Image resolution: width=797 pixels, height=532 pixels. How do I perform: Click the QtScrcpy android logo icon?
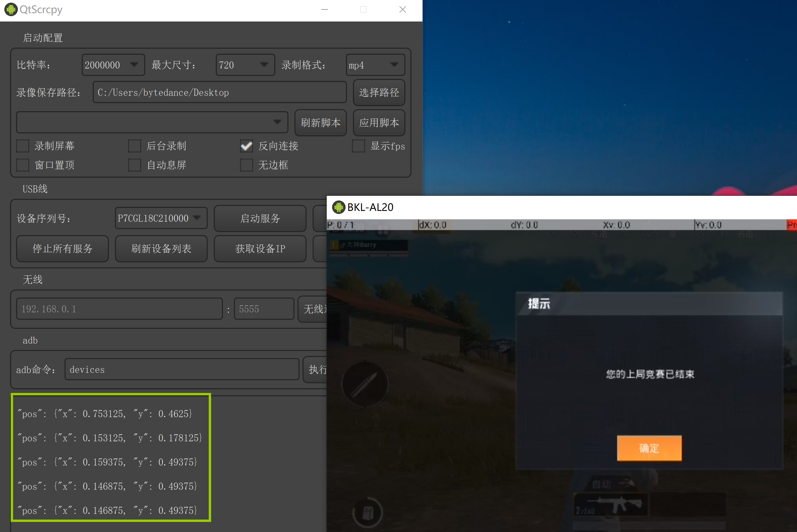coord(11,9)
